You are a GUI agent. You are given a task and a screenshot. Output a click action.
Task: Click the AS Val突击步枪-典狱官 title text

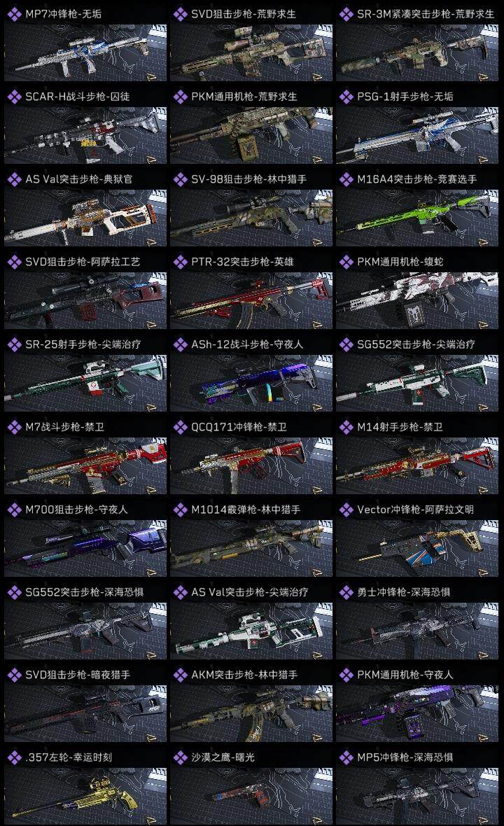coord(79,179)
